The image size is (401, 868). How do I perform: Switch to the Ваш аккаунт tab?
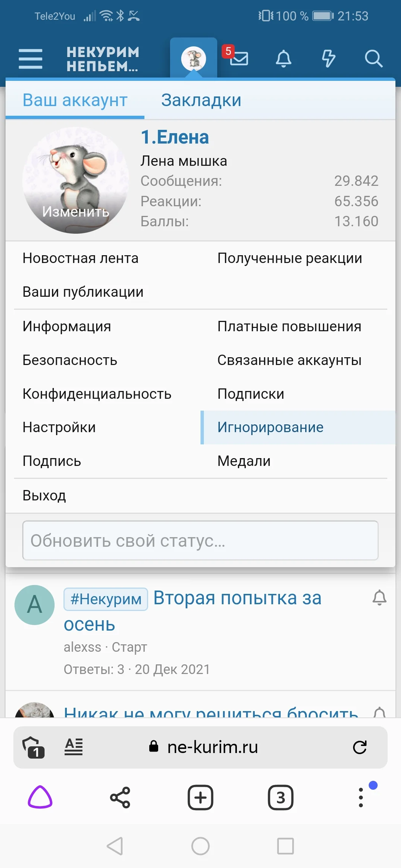tap(75, 100)
